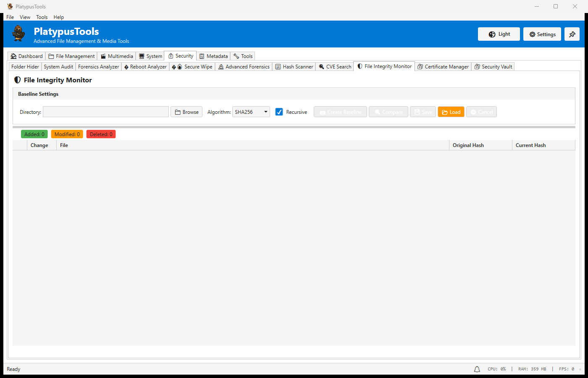
Task: Open Advanced Forensics via its magnifier icon
Action: tap(221, 66)
